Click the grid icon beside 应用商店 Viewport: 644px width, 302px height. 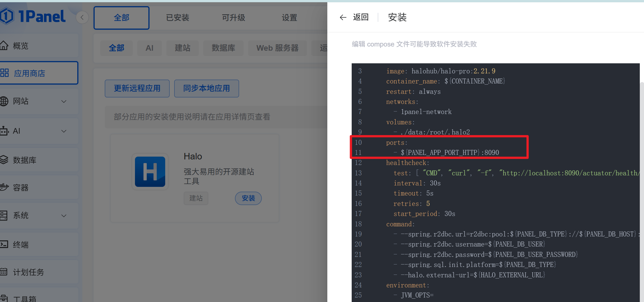[x=4, y=73]
